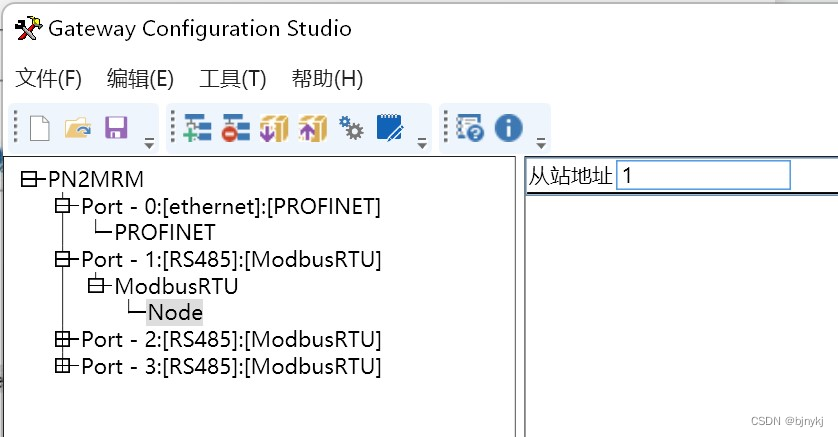Delete node with red minus icon

click(x=236, y=129)
